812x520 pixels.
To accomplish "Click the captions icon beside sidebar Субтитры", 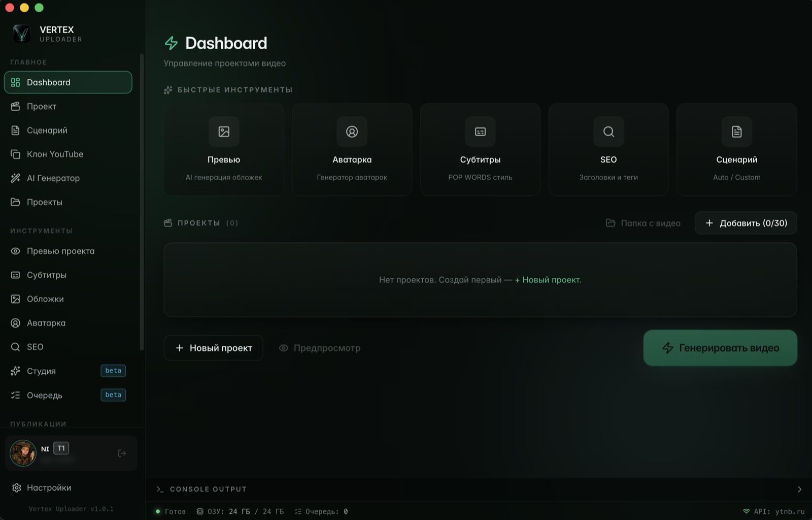I will pos(16,275).
